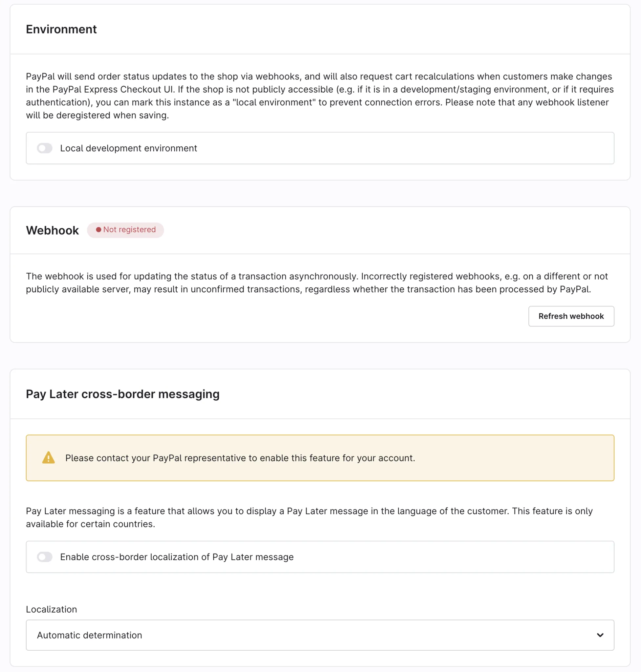
Task: Click the "Enable cross-border localization" label text
Action: [x=177, y=557]
